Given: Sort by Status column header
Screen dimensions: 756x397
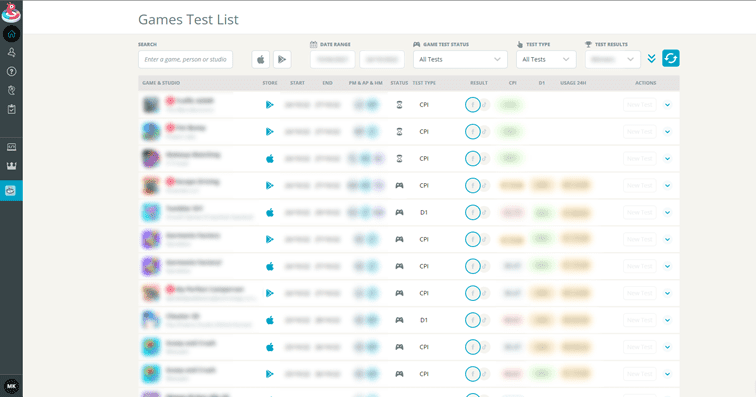Looking at the screenshot, I should (x=399, y=83).
